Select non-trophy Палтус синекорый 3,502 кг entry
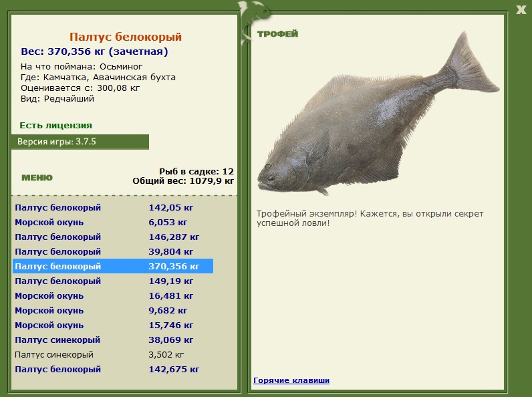532x397 pixels. pos(113,354)
